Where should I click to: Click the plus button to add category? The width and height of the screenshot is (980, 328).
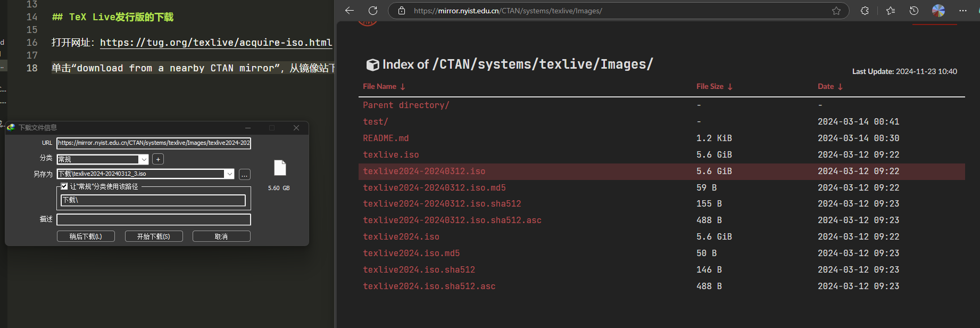click(x=158, y=159)
